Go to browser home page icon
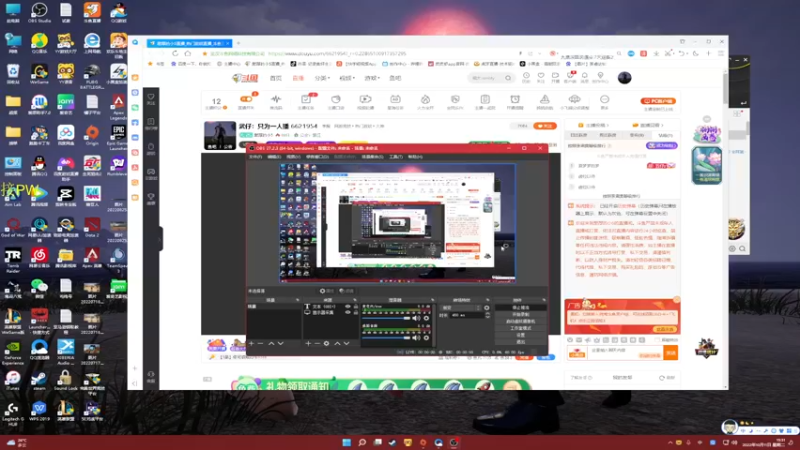This screenshot has width=800, height=450. tap(188, 53)
